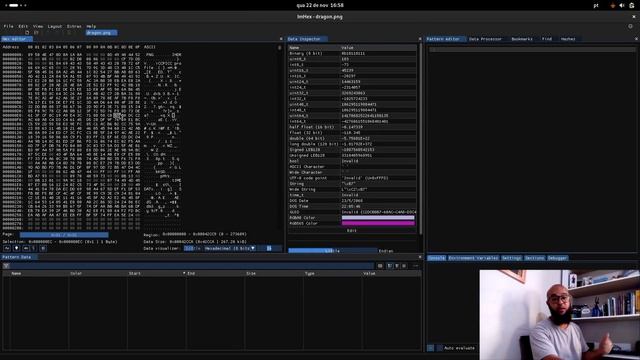
Task: Click the RGBA8 Color swatch
Action: (x=378, y=218)
